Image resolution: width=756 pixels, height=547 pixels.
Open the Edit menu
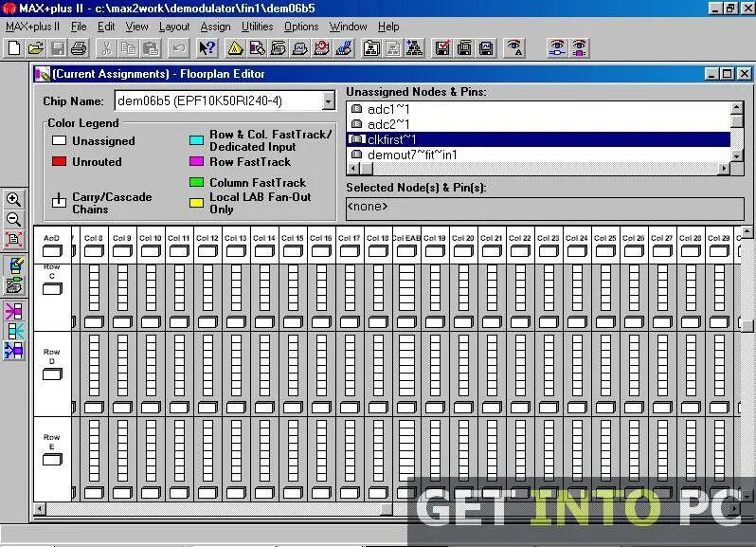106,27
